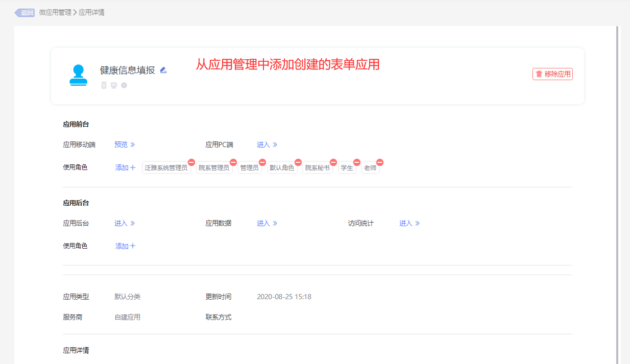
Task: Click the mobile device icon under app name
Action: click(104, 85)
